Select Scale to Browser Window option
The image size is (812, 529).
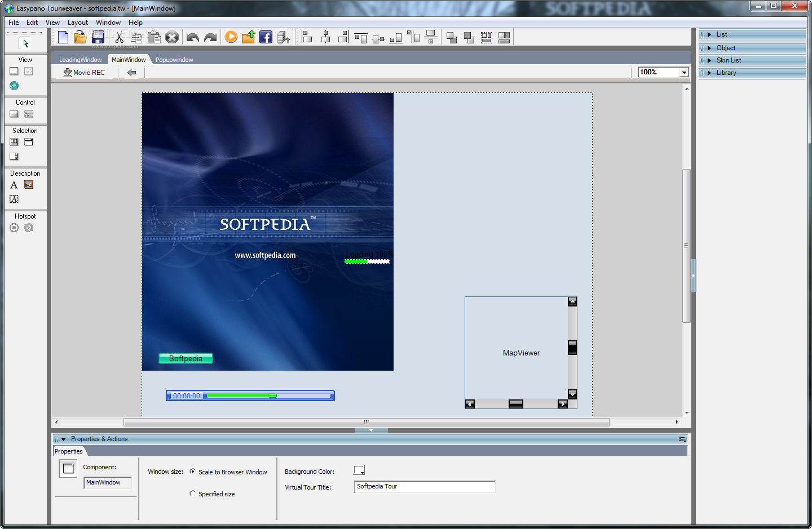[193, 472]
